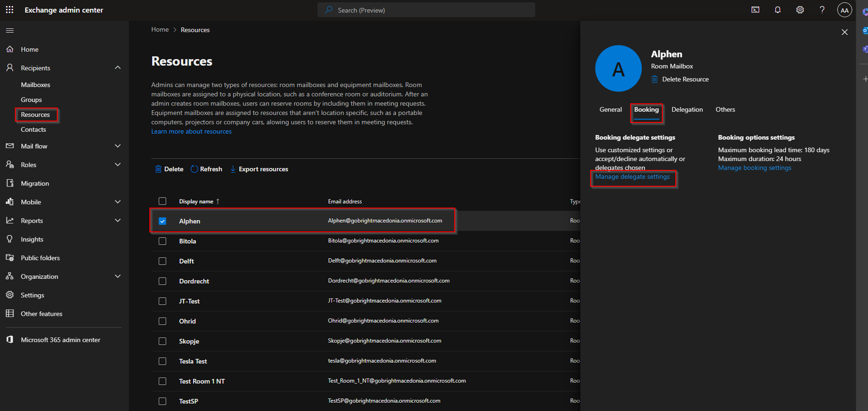868x411 pixels.
Task: Open Groups in the sidebar
Action: [x=31, y=100]
